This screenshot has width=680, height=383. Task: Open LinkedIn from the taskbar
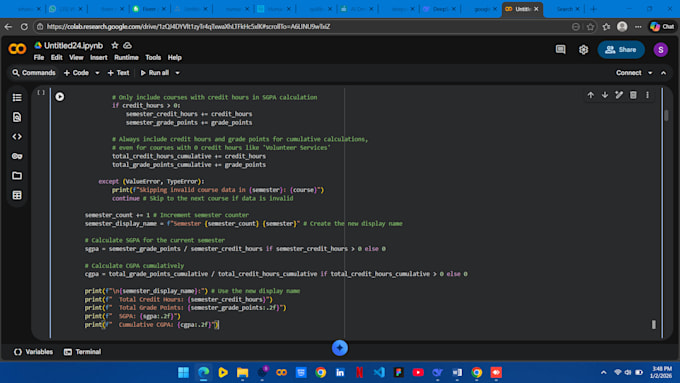tap(340, 372)
